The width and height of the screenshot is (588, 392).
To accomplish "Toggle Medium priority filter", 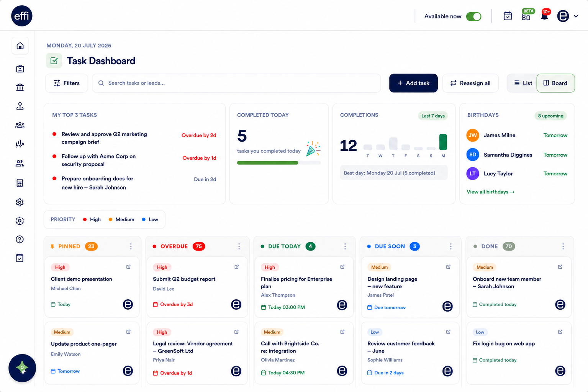I will tap(121, 219).
